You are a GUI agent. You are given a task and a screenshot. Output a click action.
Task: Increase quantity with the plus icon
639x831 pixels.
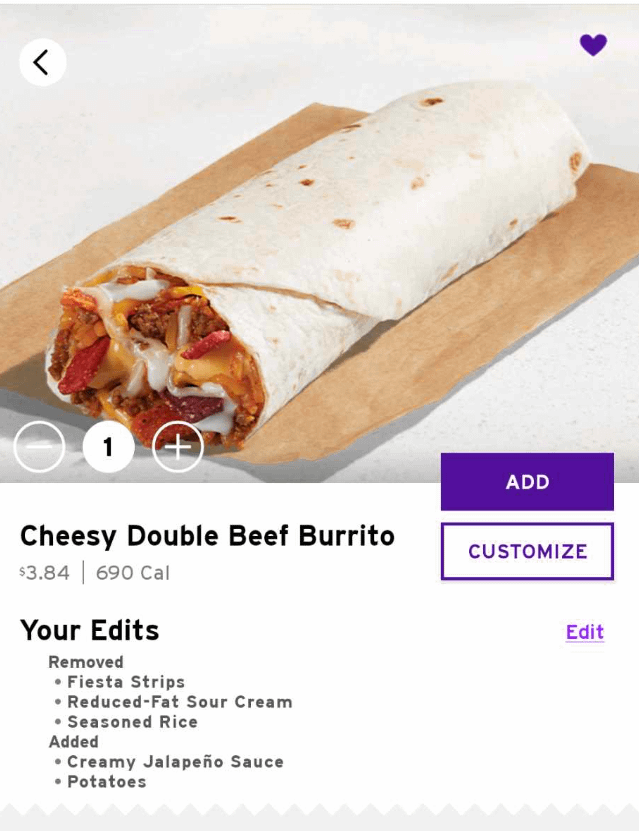coord(178,447)
